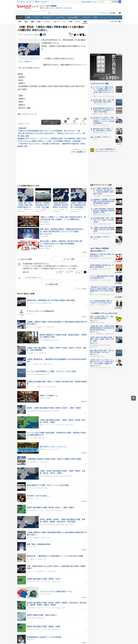
Task: Click ログイン link near header
Action: pyautogui.click(x=42, y=8)
